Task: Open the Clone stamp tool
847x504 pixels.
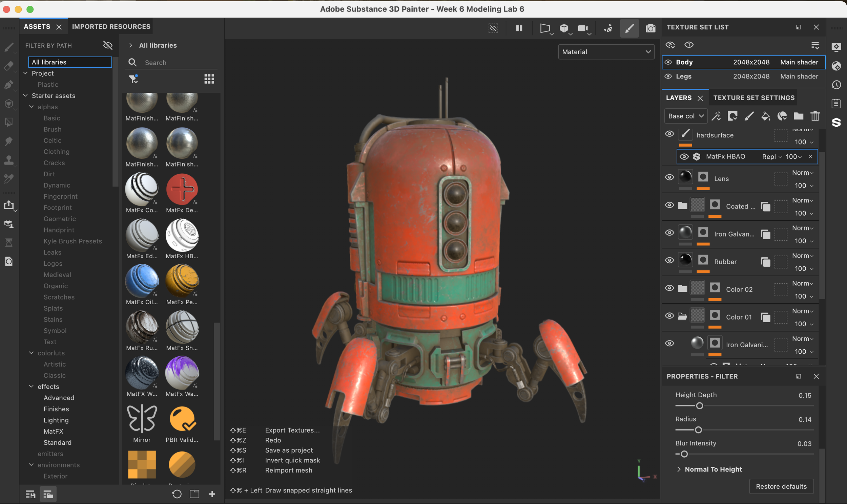Action: coord(9,160)
